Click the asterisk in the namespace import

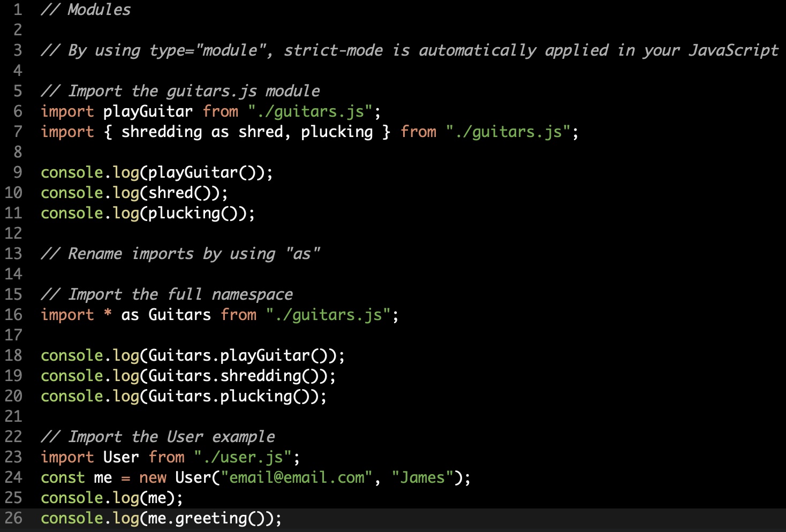pyautogui.click(x=108, y=315)
